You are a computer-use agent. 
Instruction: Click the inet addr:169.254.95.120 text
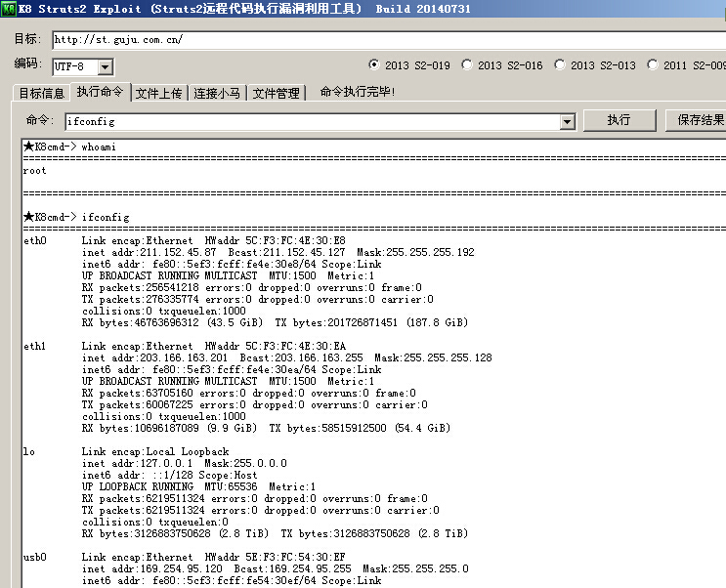151,568
